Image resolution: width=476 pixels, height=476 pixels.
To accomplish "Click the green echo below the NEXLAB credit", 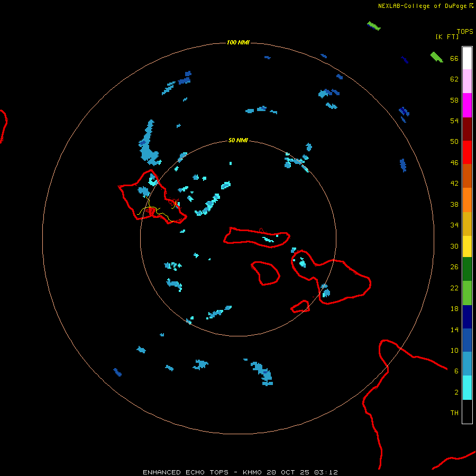I will (374, 26).
